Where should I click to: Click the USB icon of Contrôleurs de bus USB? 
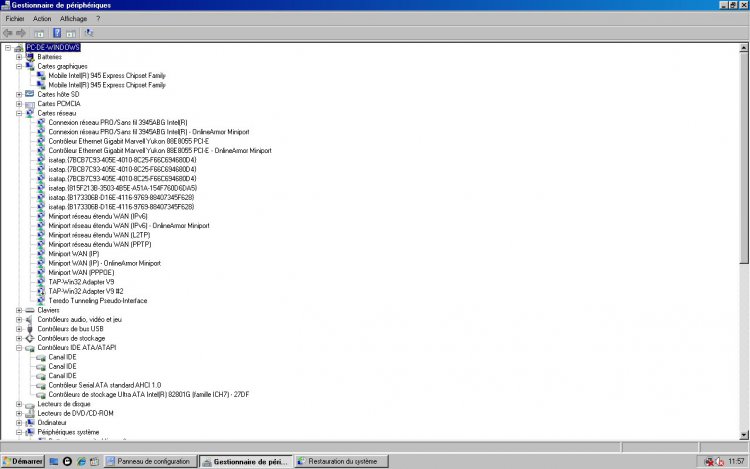pos(30,329)
